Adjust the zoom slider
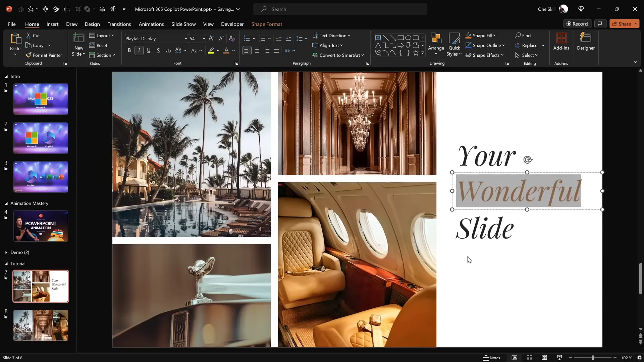 593,358
